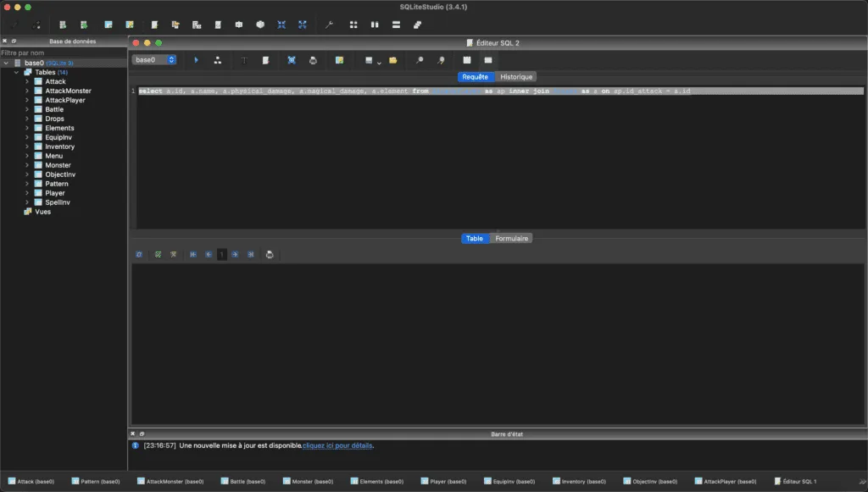The width and height of the screenshot is (868, 492).
Task: Switch to Player (base0) taskbar window
Action: pos(443,482)
